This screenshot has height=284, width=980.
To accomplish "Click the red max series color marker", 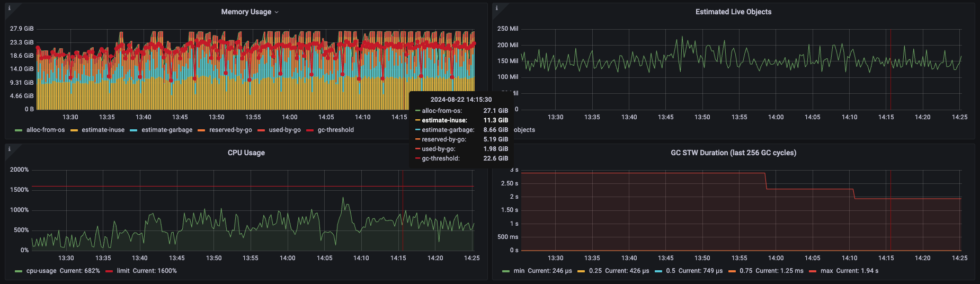I will tap(813, 271).
